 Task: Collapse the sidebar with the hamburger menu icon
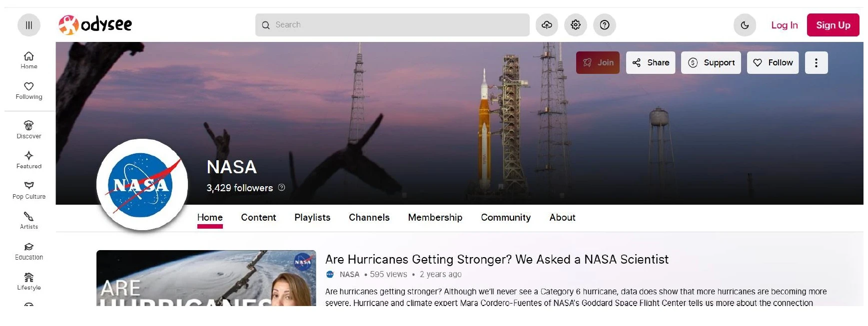coord(29,25)
